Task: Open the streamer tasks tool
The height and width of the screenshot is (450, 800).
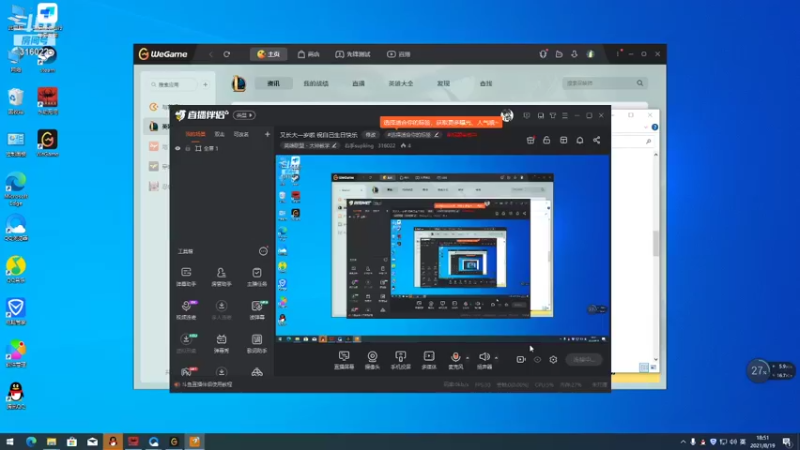Action: [257, 277]
